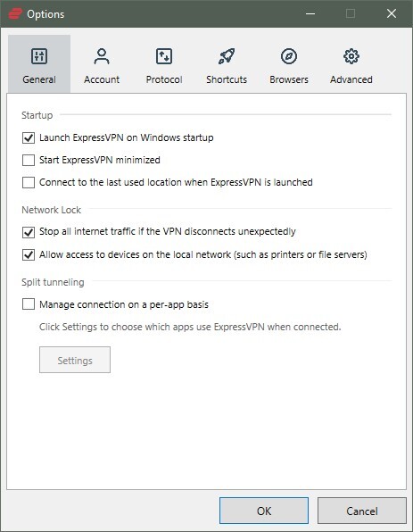The image size is (413, 532).
Task: Click the Split tunneling section heading
Action: [53, 282]
